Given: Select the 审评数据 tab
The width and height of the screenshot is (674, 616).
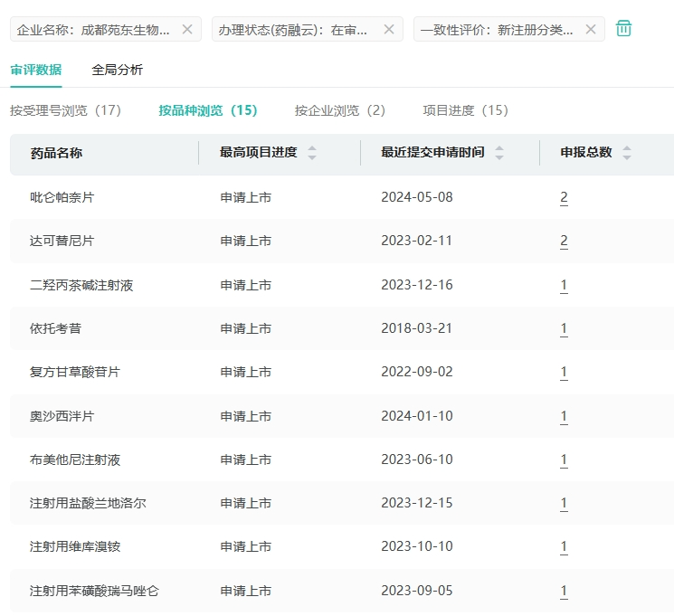Looking at the screenshot, I should pos(36,70).
